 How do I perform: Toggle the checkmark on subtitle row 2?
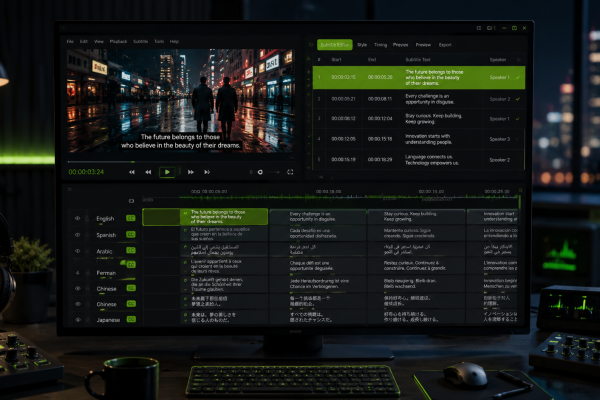[518, 99]
